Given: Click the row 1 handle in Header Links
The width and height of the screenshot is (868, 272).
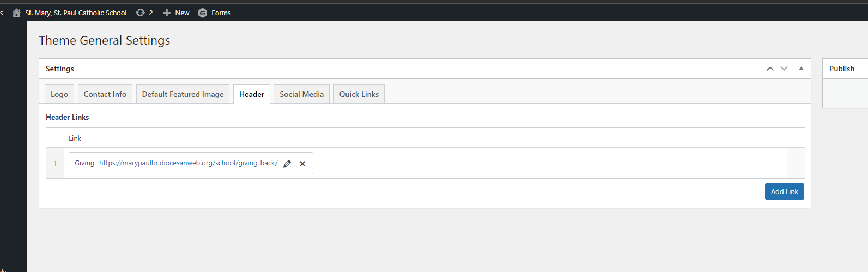Looking at the screenshot, I should click(x=55, y=163).
